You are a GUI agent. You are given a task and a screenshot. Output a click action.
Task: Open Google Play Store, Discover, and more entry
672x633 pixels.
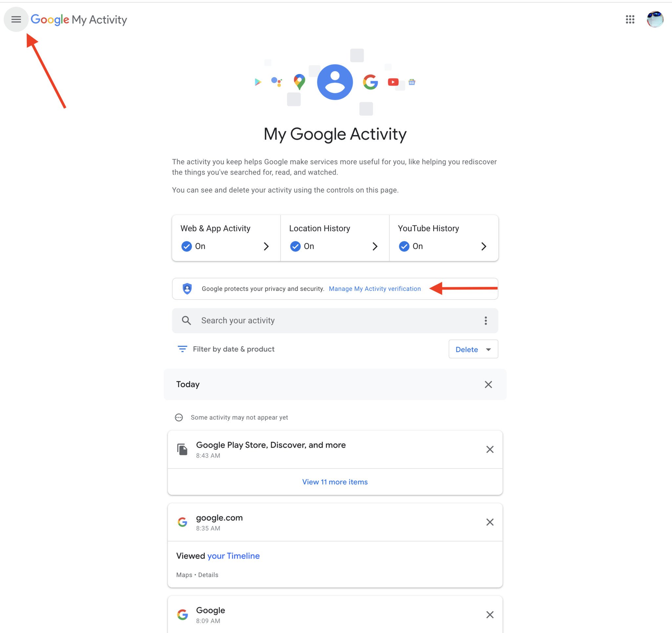coord(271,445)
